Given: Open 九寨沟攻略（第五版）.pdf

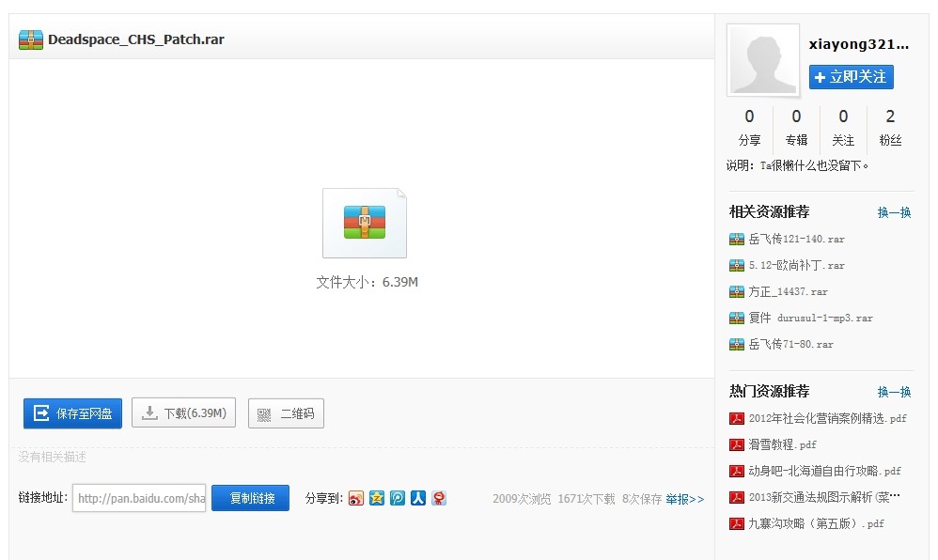Looking at the screenshot, I should point(816,523).
